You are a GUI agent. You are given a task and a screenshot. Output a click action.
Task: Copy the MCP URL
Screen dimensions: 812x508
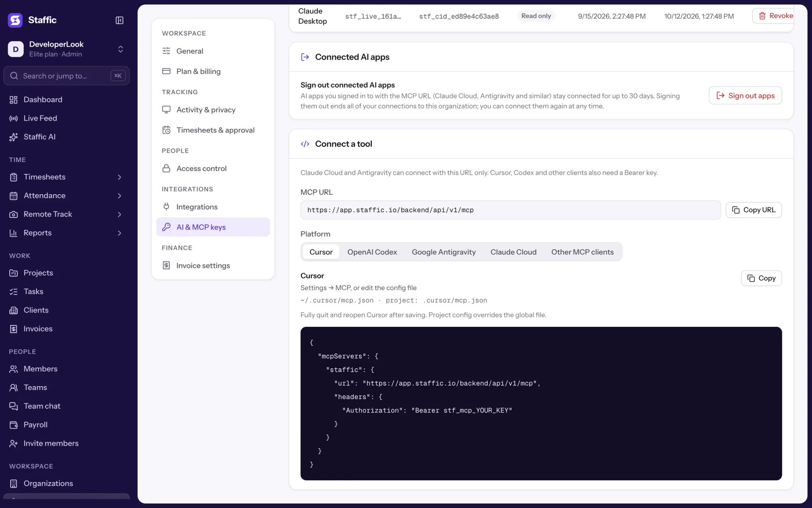coord(754,210)
